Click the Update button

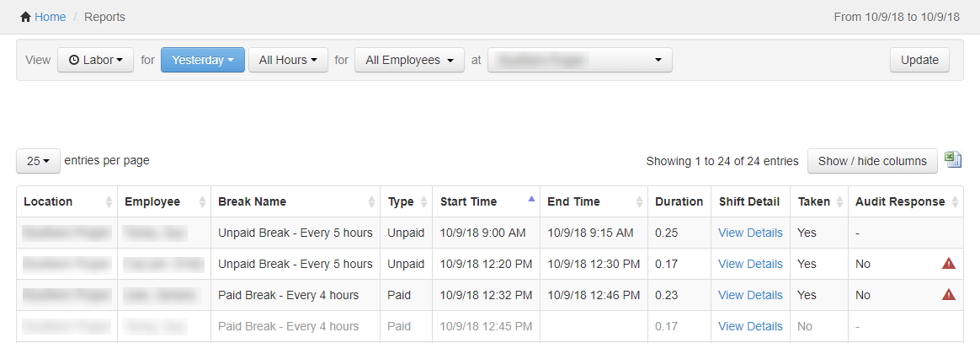click(x=919, y=60)
